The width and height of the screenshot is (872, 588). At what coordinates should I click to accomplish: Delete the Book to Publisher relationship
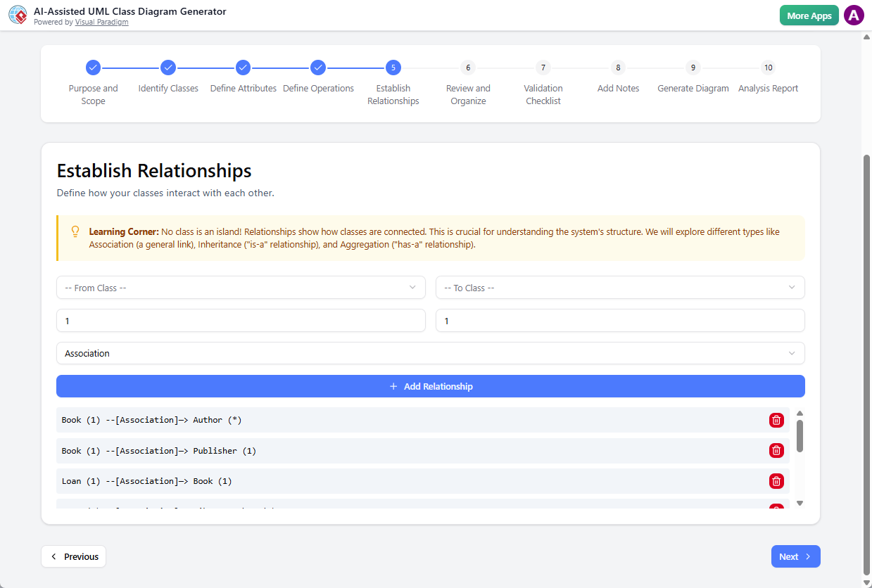[x=776, y=451]
